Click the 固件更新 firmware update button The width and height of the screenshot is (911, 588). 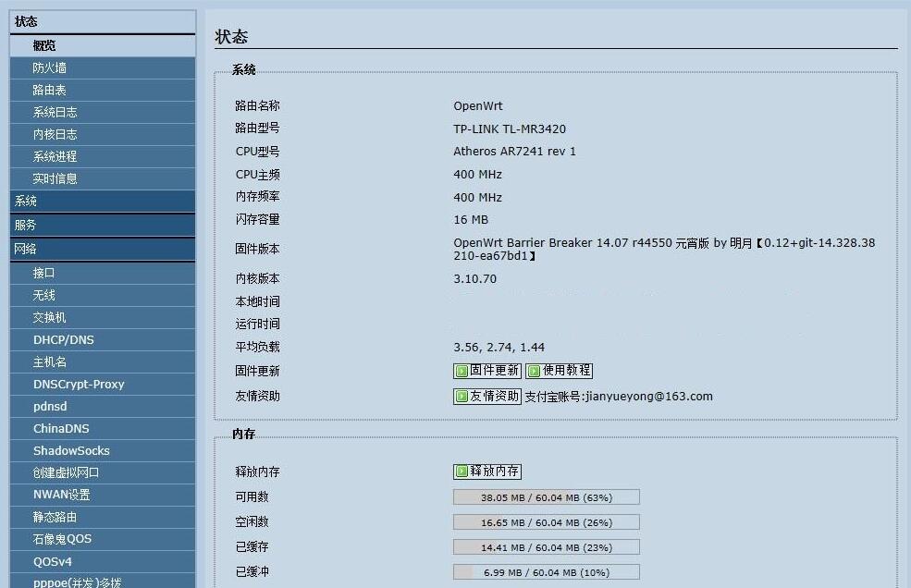pyautogui.click(x=487, y=371)
